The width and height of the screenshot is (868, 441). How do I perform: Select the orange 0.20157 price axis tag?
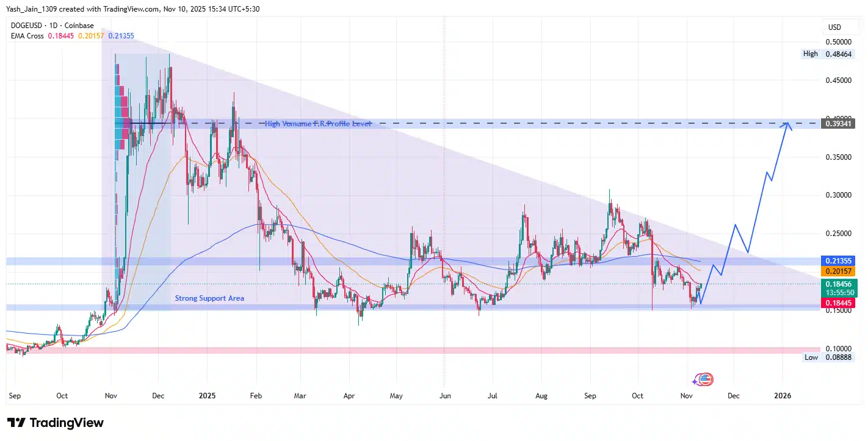pyautogui.click(x=839, y=270)
